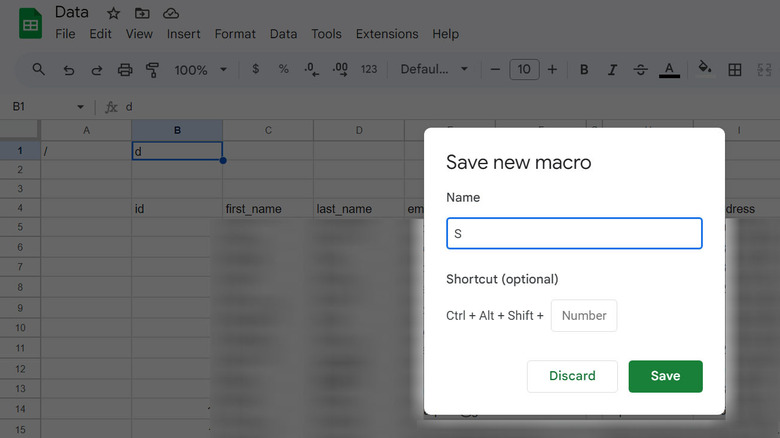Toggle strikethrough formatting
Viewport: 780px width, 438px height.
tap(640, 70)
